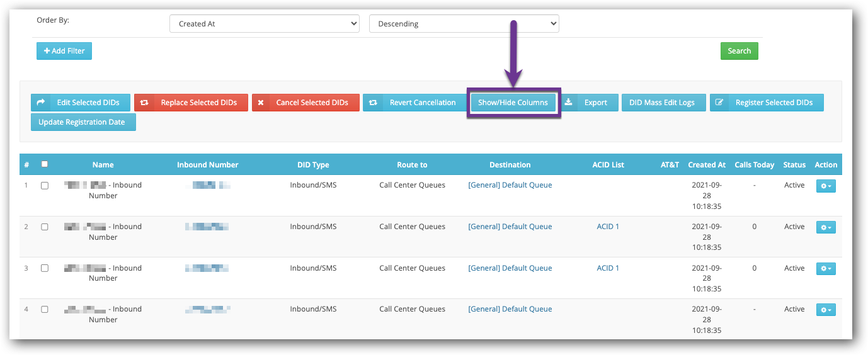The image size is (868, 355).
Task: Click Replace Selected DIDs button
Action: [x=191, y=103]
